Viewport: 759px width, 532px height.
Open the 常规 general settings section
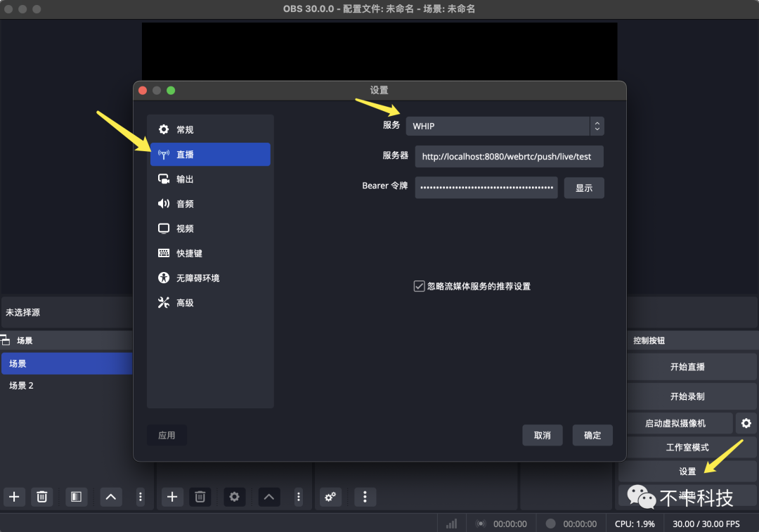click(210, 129)
